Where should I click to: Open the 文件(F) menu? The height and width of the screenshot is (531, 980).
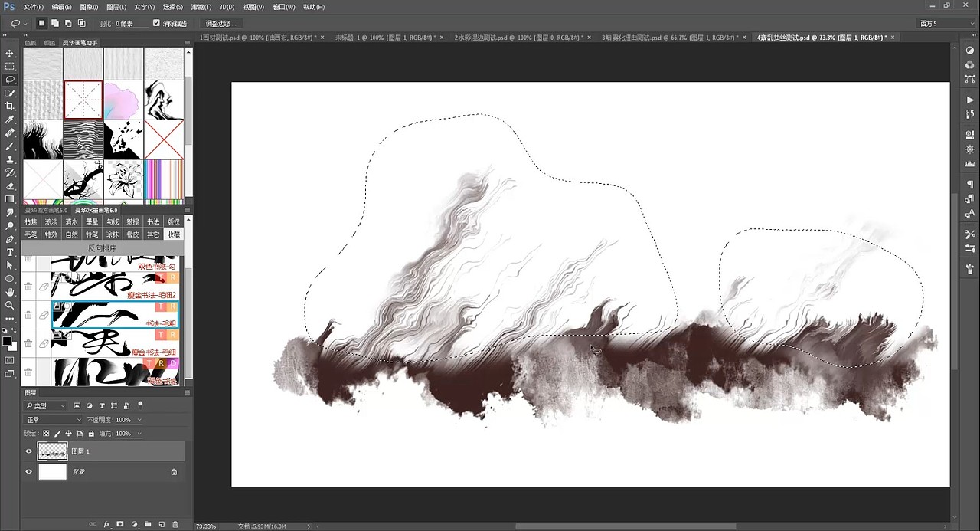(34, 7)
